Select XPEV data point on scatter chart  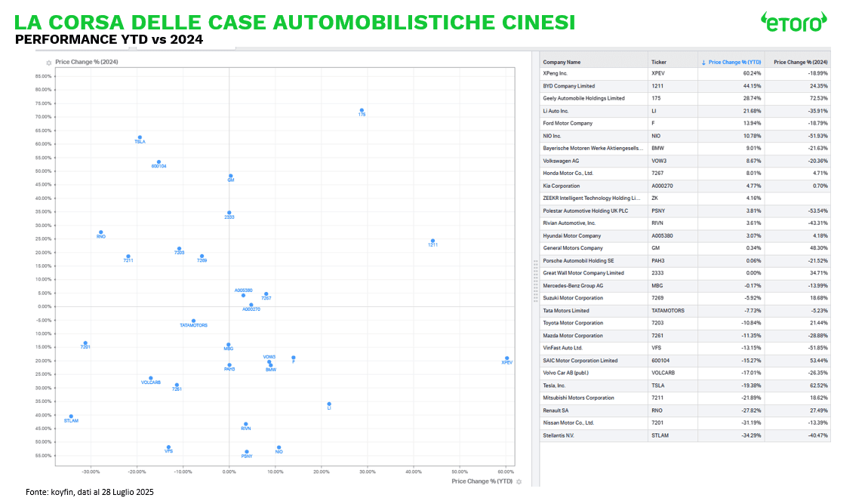(x=506, y=358)
